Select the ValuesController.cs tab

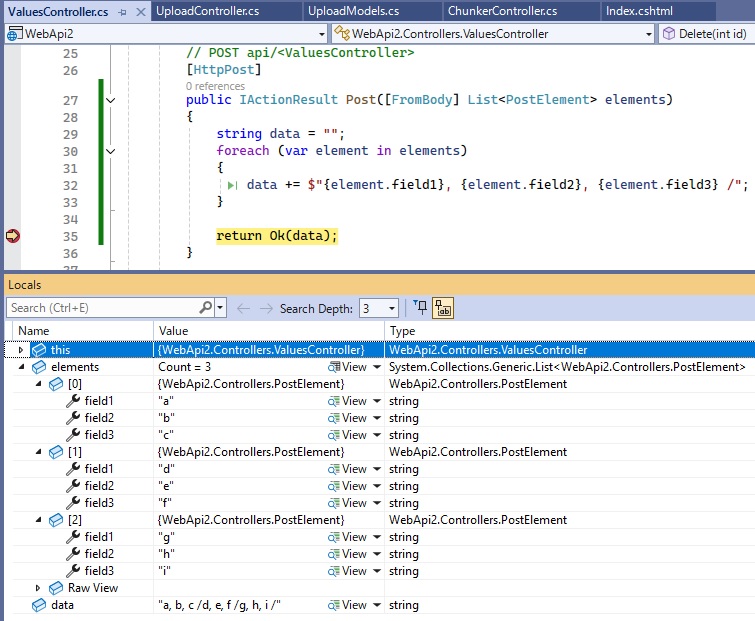tap(58, 12)
